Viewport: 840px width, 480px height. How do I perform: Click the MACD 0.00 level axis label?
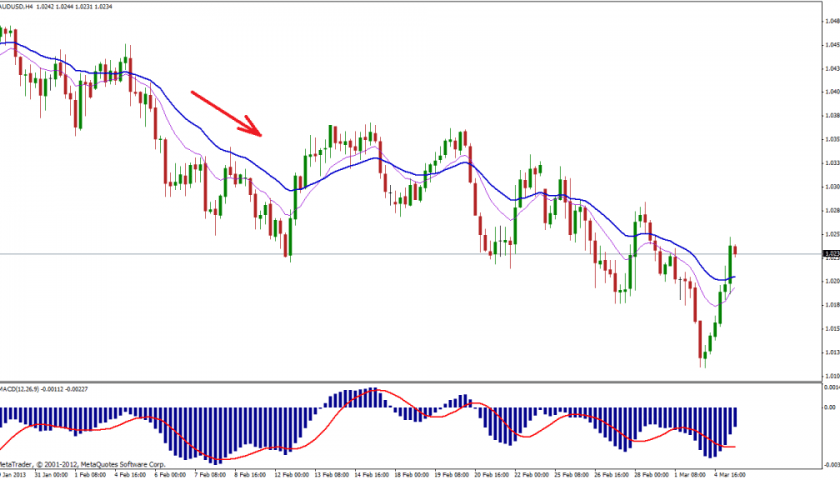point(829,408)
